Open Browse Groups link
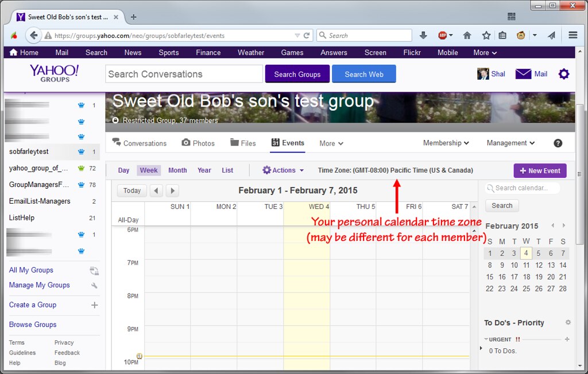This screenshot has width=588, height=374. 33,325
